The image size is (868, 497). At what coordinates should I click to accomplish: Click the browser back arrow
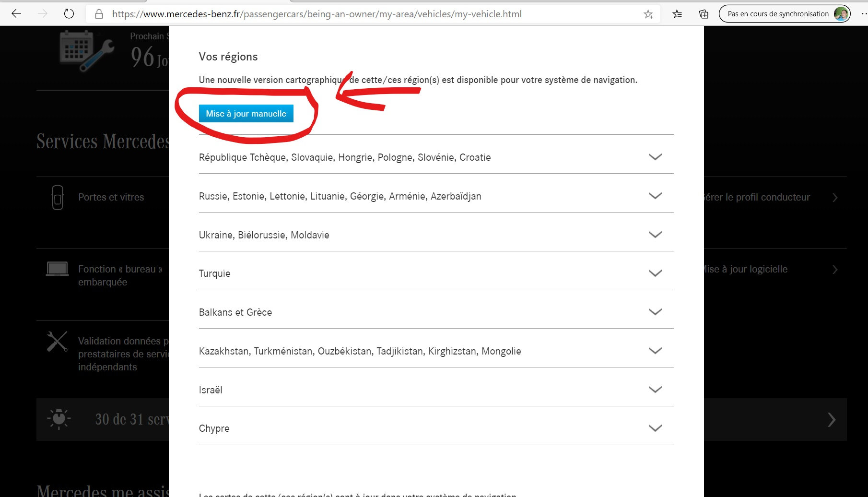point(16,14)
